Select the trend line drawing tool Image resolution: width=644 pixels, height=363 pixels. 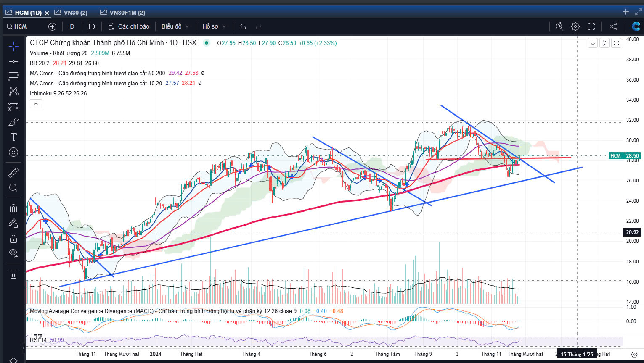(13, 61)
